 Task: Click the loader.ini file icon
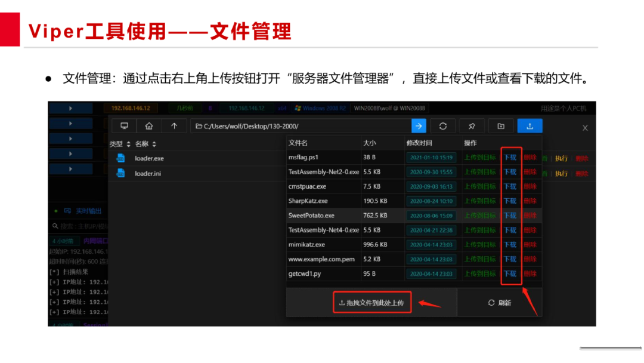tap(120, 173)
